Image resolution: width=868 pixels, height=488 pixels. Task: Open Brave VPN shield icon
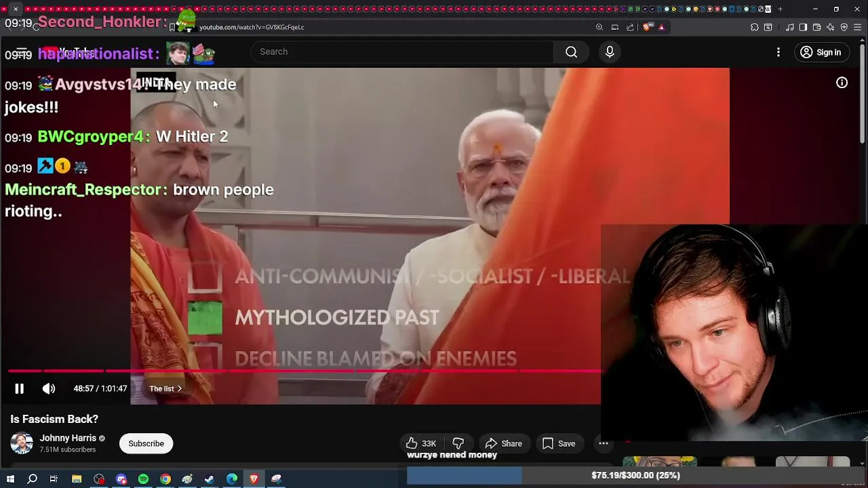pyautogui.click(x=844, y=27)
